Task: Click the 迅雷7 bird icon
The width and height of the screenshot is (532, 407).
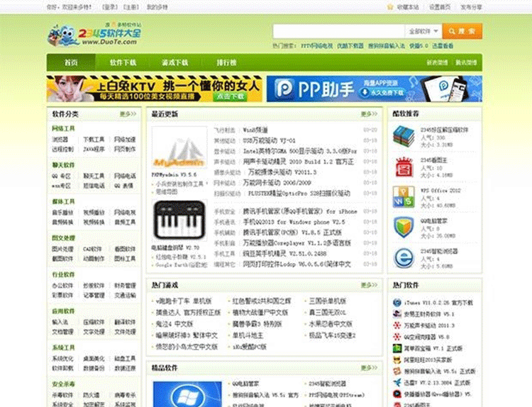Action: (397, 383)
